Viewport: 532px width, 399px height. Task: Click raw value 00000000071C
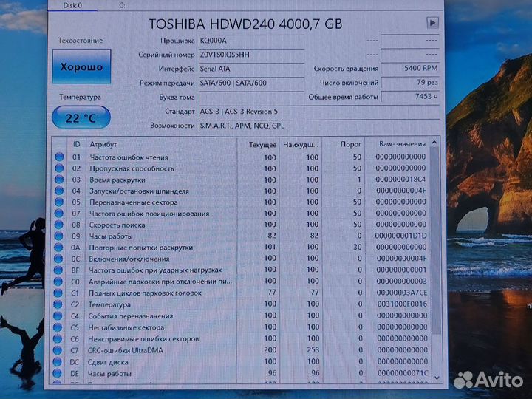point(403,373)
